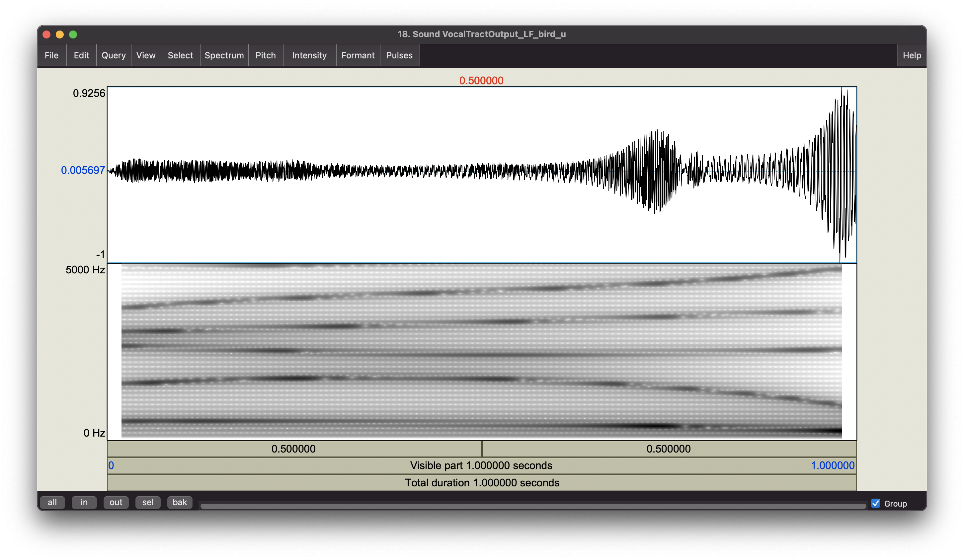Open the Select menu
Screen dimensions: 964x560
[x=180, y=55]
